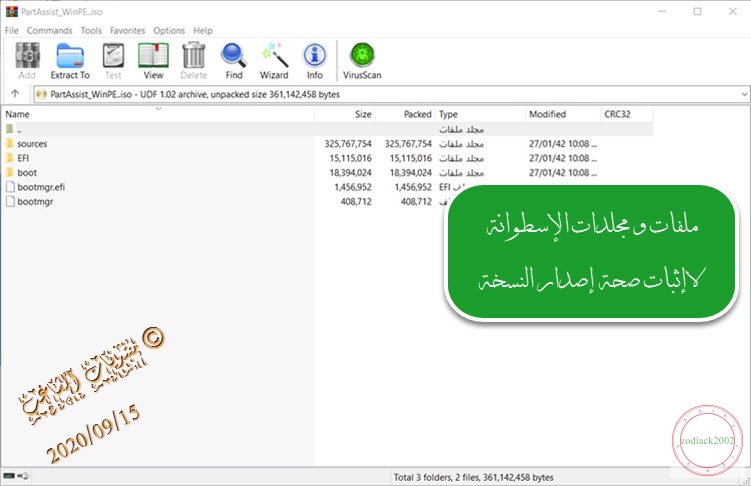Click the modified date of sources folder

click(x=563, y=144)
